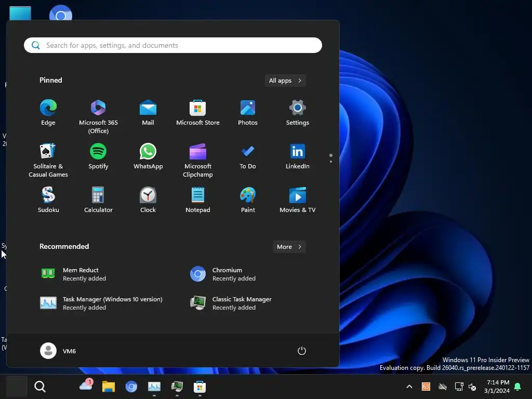This screenshot has width=532, height=399.
Task: Show More recommended items
Action: pos(289,247)
